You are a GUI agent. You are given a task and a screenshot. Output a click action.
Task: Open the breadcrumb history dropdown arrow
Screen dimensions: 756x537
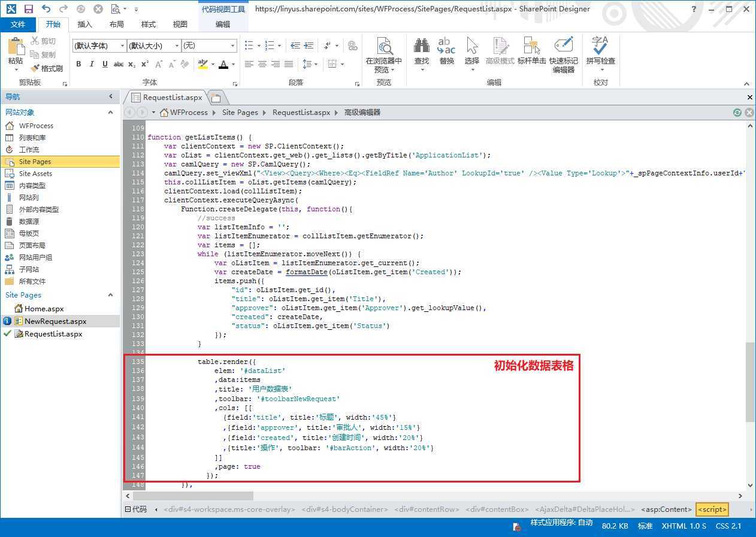154,112
